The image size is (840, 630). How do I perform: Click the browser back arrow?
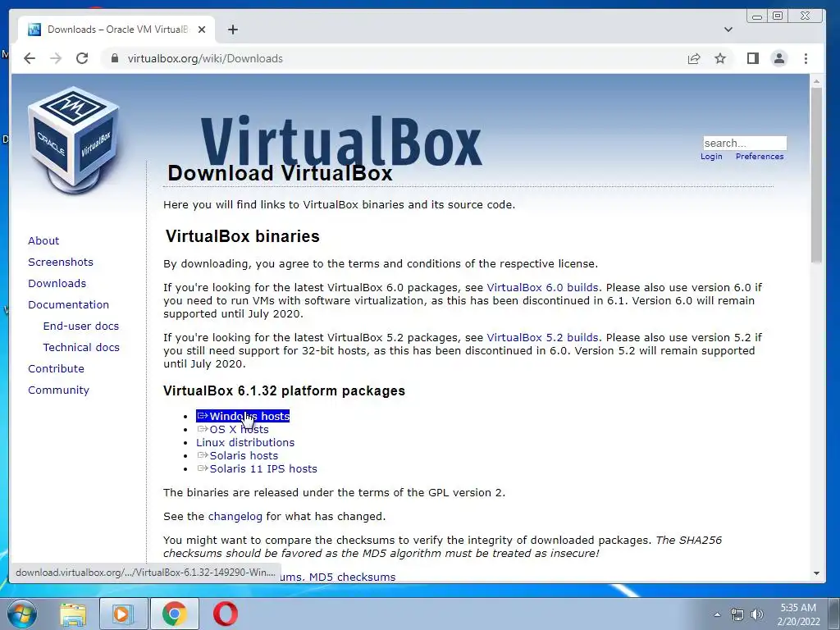(x=30, y=58)
